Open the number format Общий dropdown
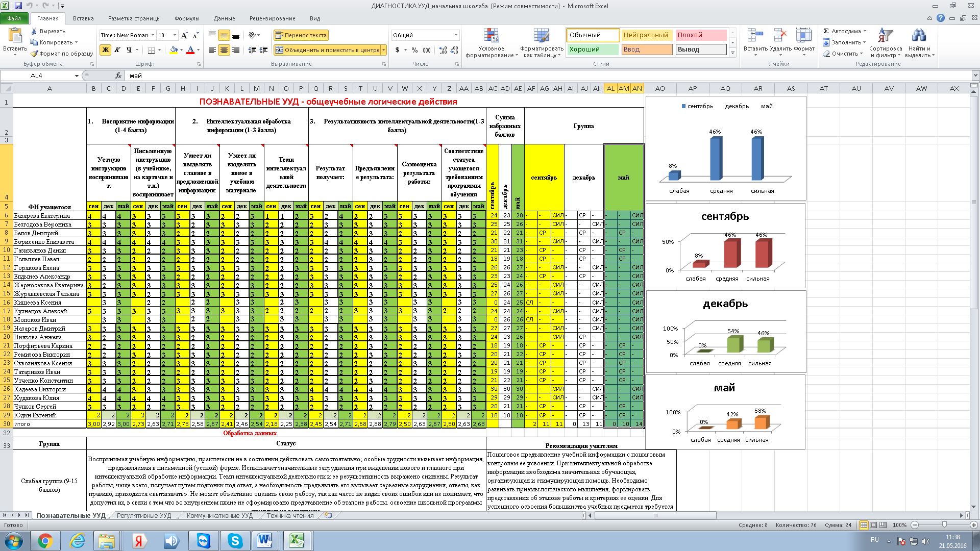This screenshot has height=551, width=980. tap(456, 35)
